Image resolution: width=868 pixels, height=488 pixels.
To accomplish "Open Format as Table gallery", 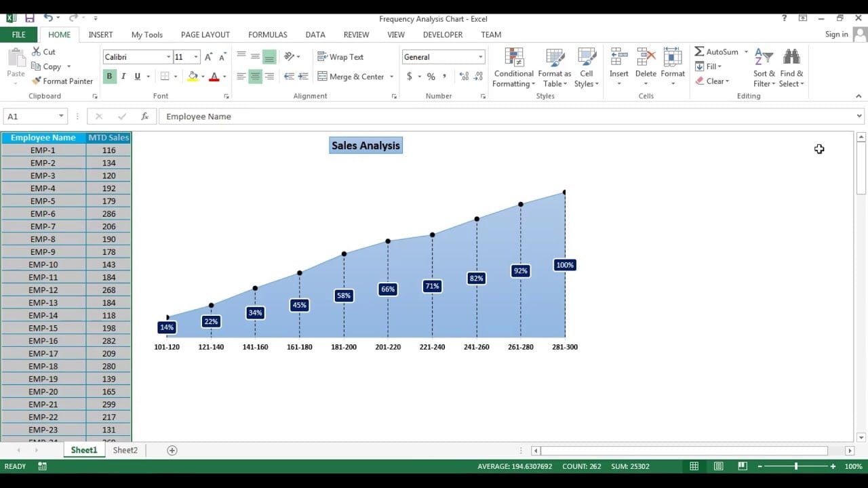I will pos(555,68).
